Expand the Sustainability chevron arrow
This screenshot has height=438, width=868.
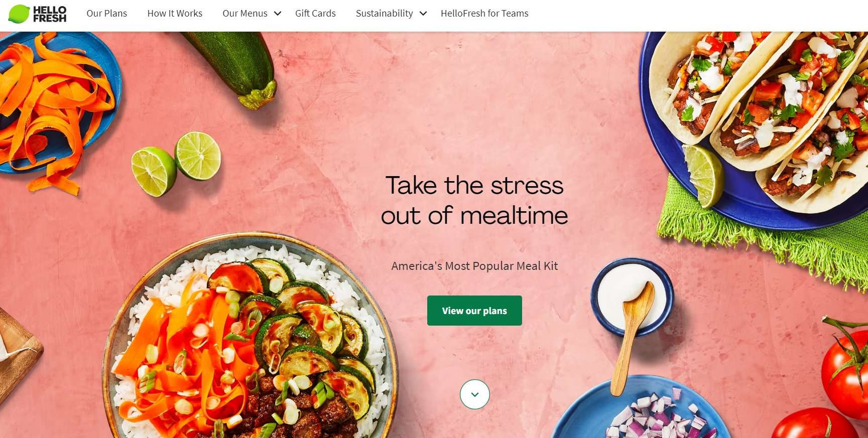click(423, 14)
